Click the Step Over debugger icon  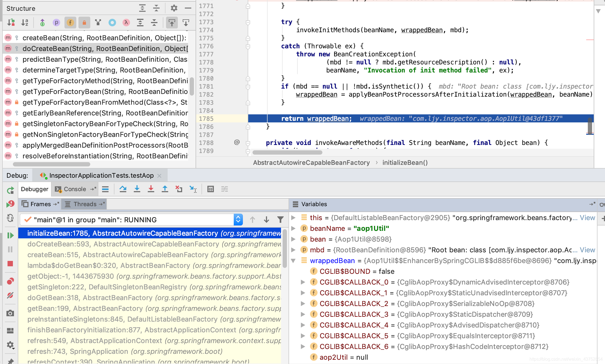[x=123, y=189]
